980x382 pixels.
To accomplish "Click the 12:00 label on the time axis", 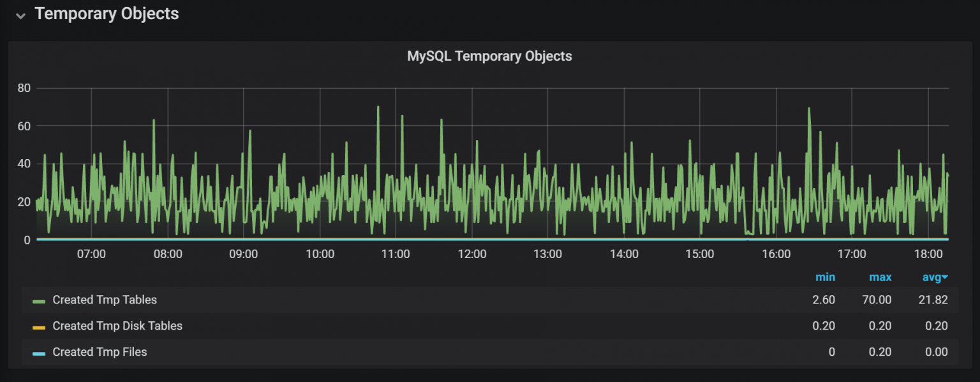I will pos(472,254).
